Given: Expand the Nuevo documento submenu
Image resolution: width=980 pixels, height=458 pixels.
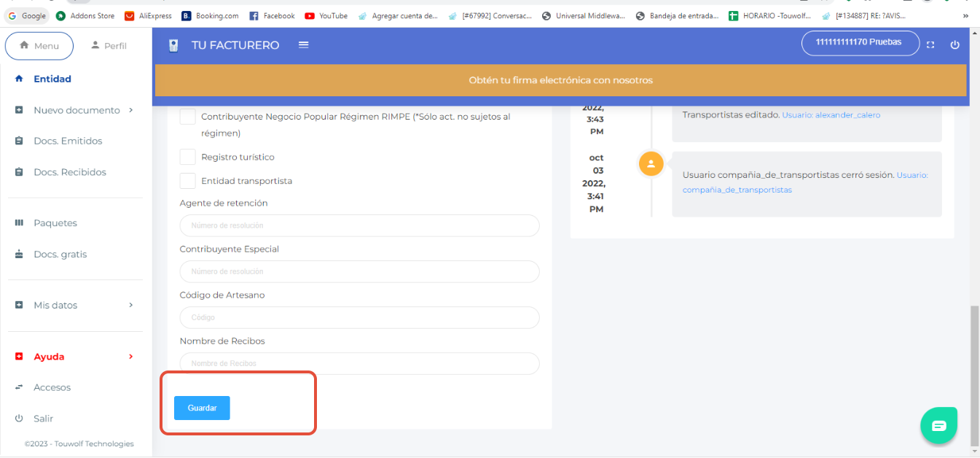Looking at the screenshot, I should 76,110.
